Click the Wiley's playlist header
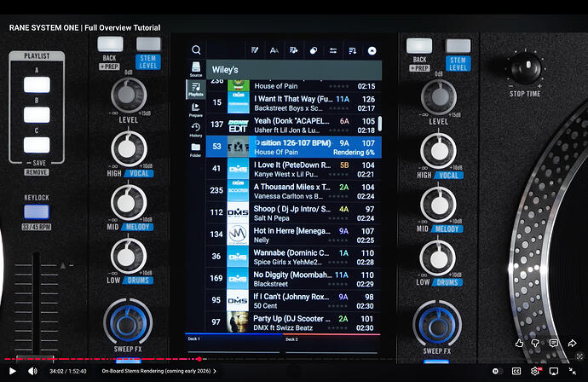This screenshot has width=588, height=382. click(294, 70)
